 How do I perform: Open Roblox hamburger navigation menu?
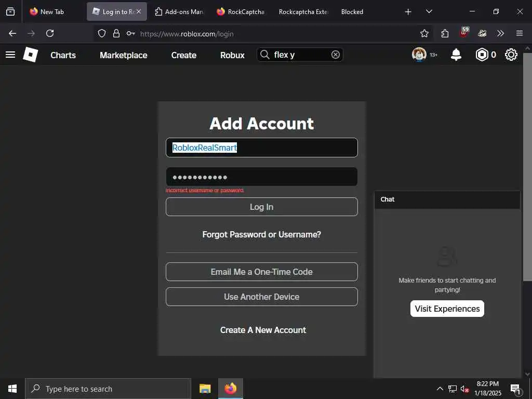click(10, 55)
